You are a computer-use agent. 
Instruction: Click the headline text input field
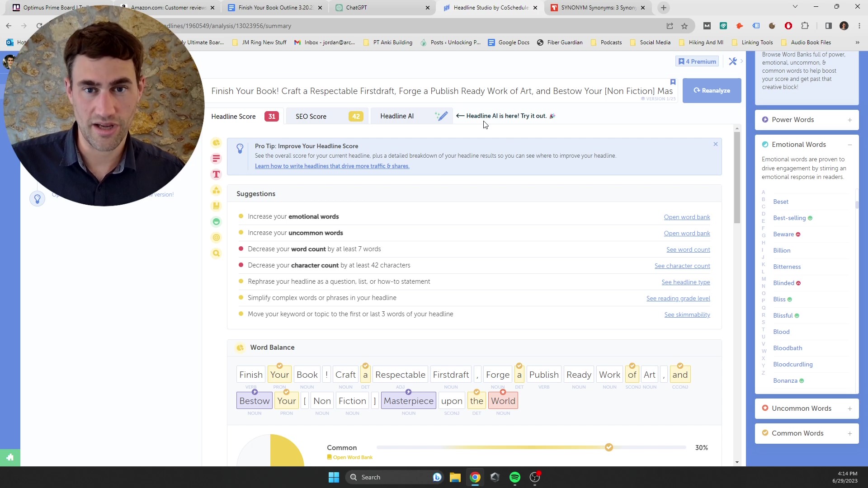[442, 91]
